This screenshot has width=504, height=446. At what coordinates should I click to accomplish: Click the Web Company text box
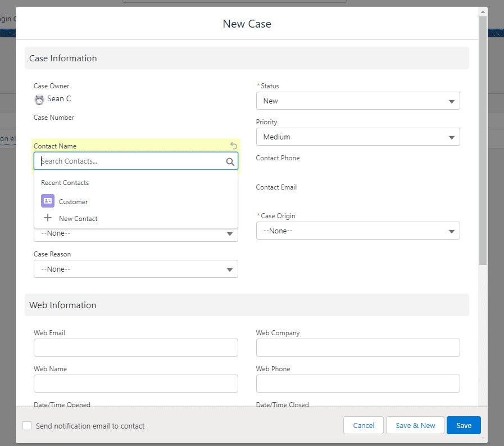click(358, 348)
